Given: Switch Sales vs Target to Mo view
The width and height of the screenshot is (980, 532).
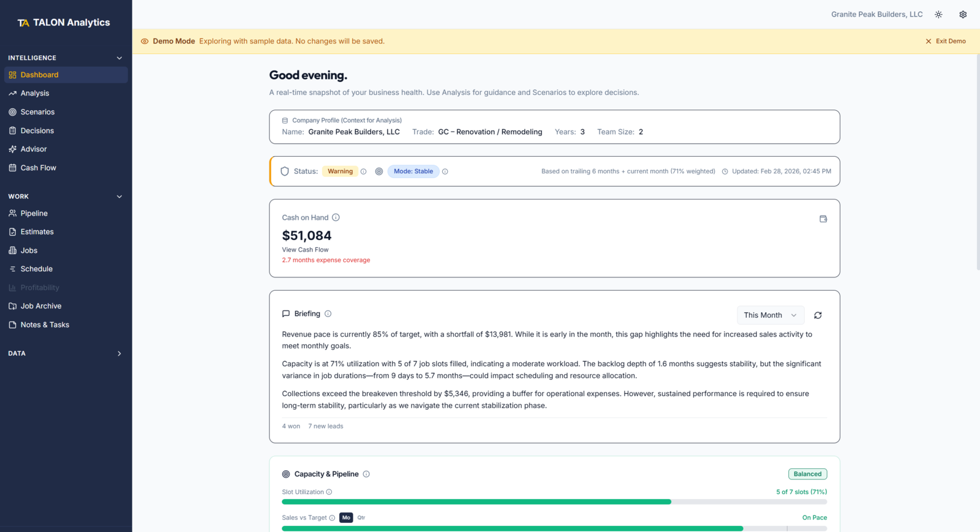Looking at the screenshot, I should tap(346, 518).
